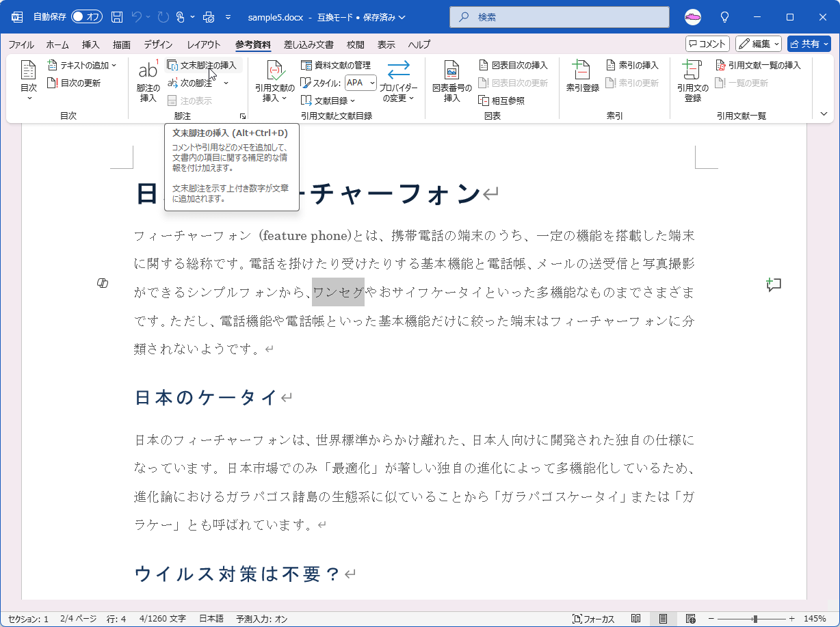Open the 編集 mode dropdown

tap(758, 44)
